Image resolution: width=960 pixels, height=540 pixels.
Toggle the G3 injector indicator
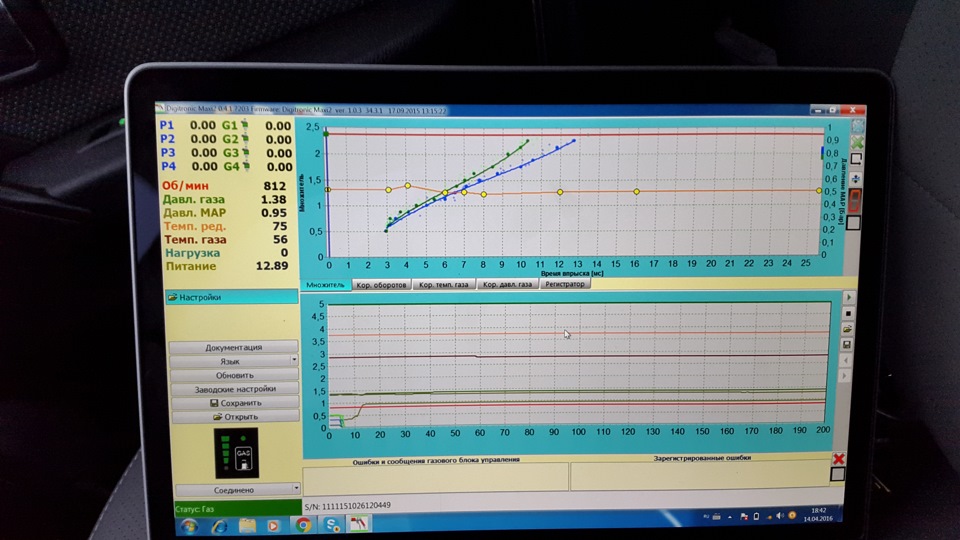tap(246, 152)
